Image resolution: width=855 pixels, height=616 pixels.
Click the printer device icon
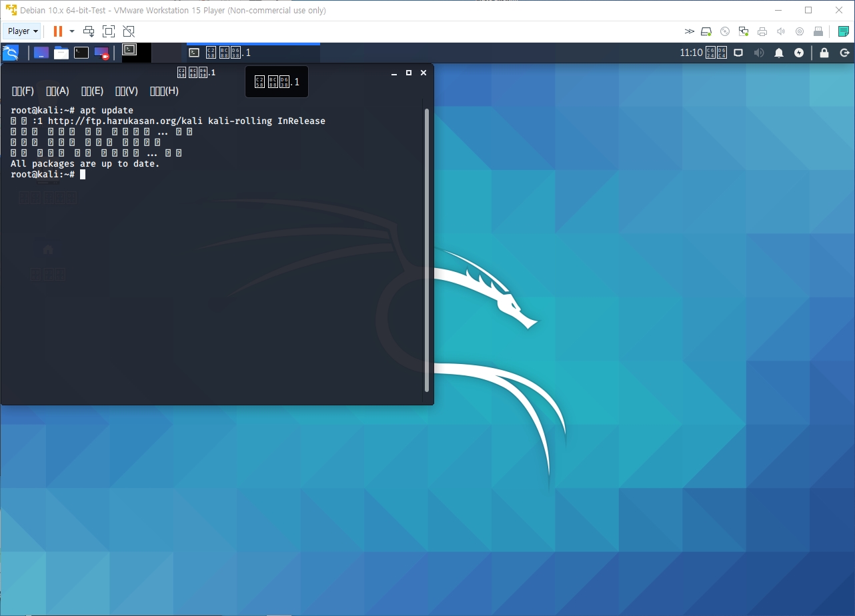[x=762, y=31]
